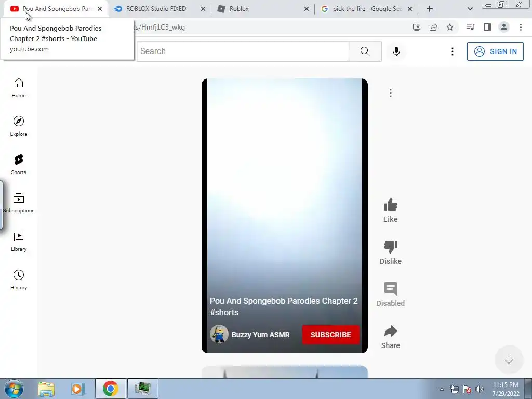Open the monitor app in taskbar
This screenshot has height=399, width=532.
point(142,389)
